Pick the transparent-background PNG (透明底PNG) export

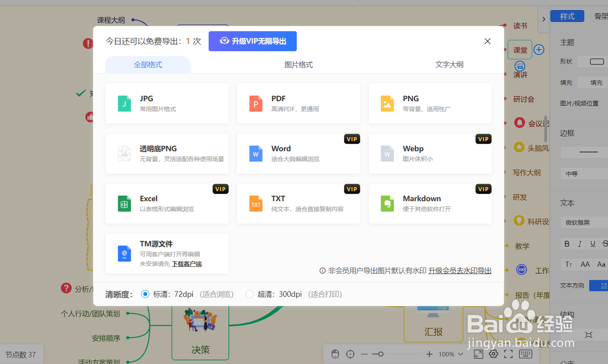pyautogui.click(x=167, y=153)
